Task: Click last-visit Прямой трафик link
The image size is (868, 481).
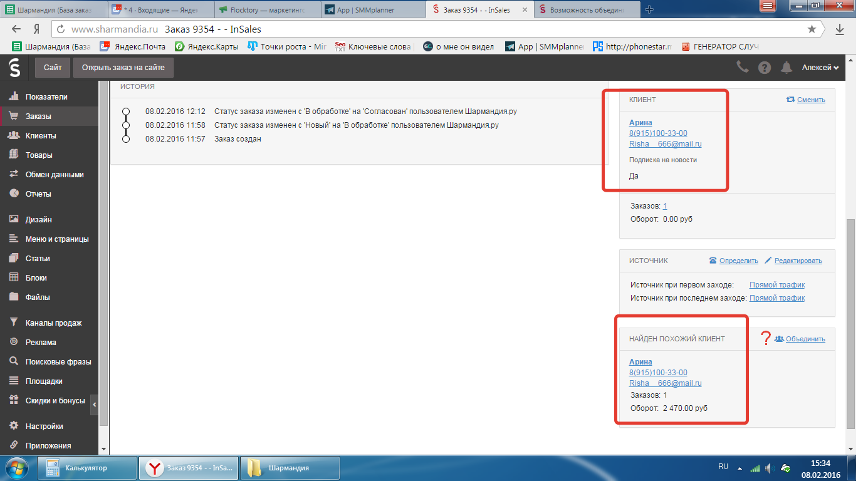Action: pos(777,298)
